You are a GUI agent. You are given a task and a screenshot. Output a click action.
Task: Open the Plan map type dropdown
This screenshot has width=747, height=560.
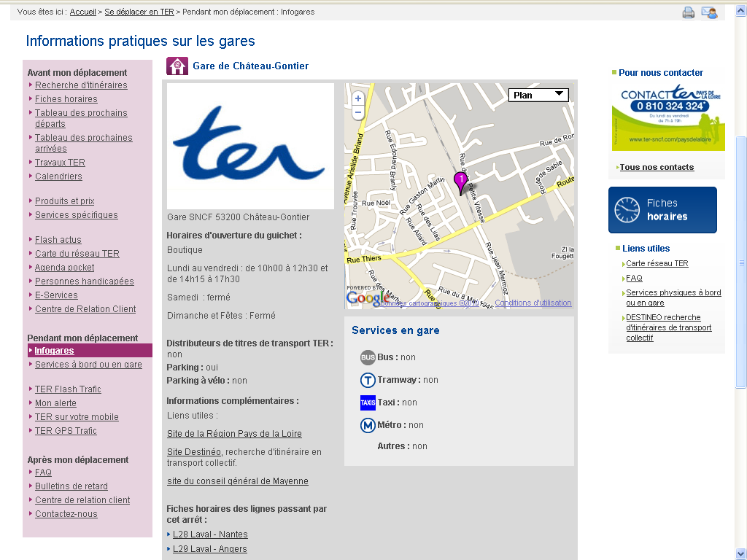(x=539, y=96)
